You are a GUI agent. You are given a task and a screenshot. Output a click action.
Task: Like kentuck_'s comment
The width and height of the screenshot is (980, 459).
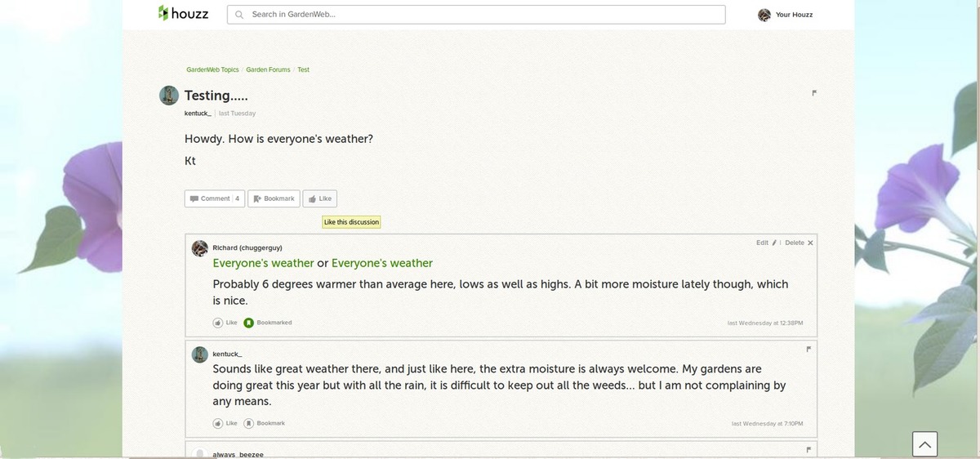(x=218, y=423)
